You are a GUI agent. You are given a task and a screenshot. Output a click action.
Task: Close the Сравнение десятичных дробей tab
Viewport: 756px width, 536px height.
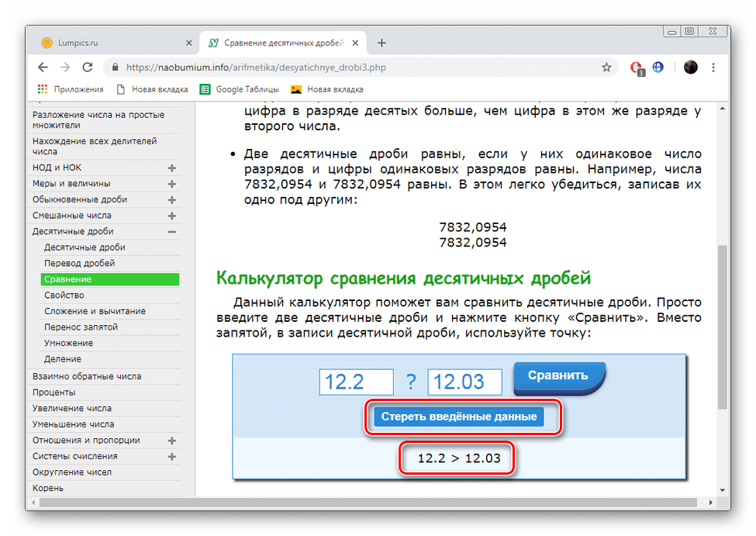355,43
